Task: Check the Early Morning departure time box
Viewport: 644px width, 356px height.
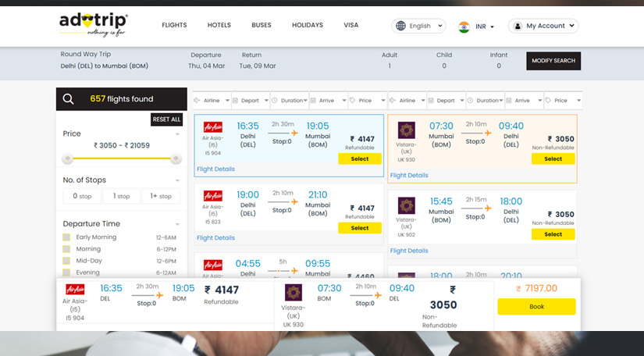Action: (x=66, y=237)
